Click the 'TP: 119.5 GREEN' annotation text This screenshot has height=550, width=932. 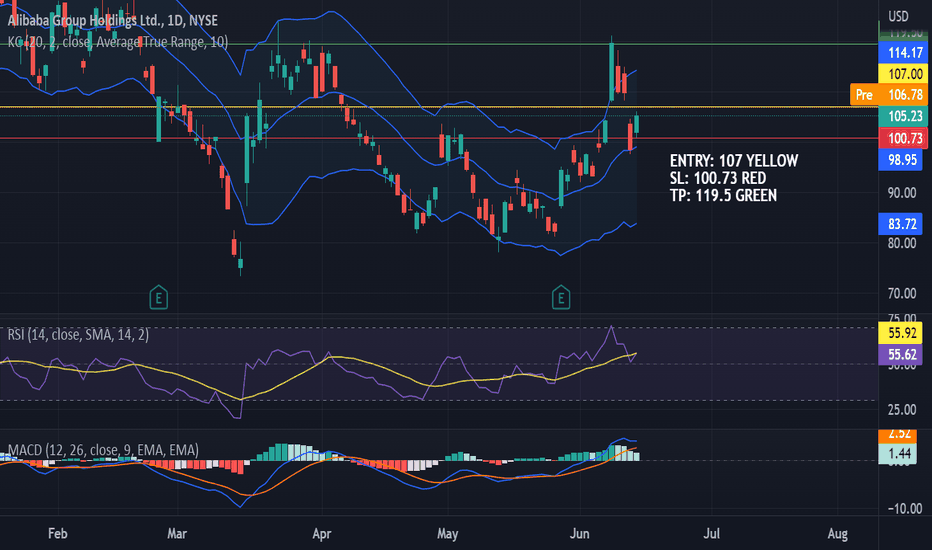point(723,195)
